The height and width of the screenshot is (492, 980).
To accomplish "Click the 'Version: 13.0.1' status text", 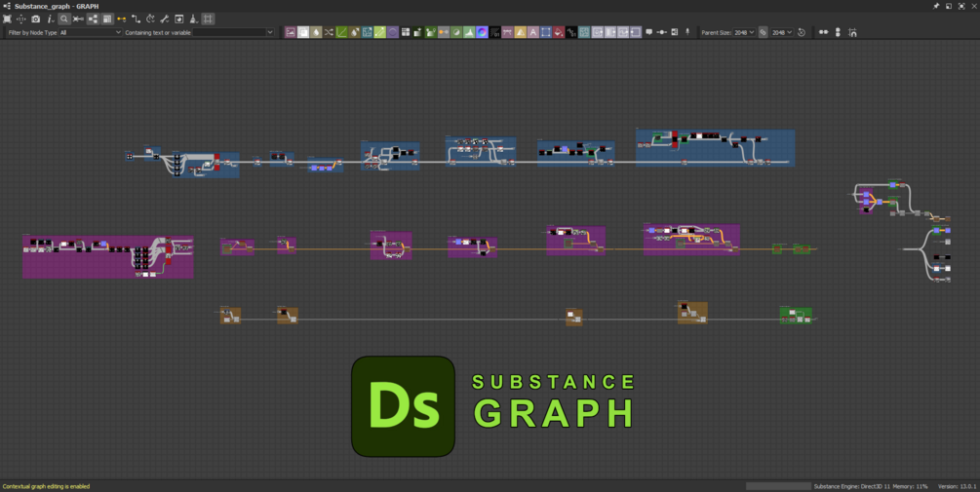I will pyautogui.click(x=957, y=486).
